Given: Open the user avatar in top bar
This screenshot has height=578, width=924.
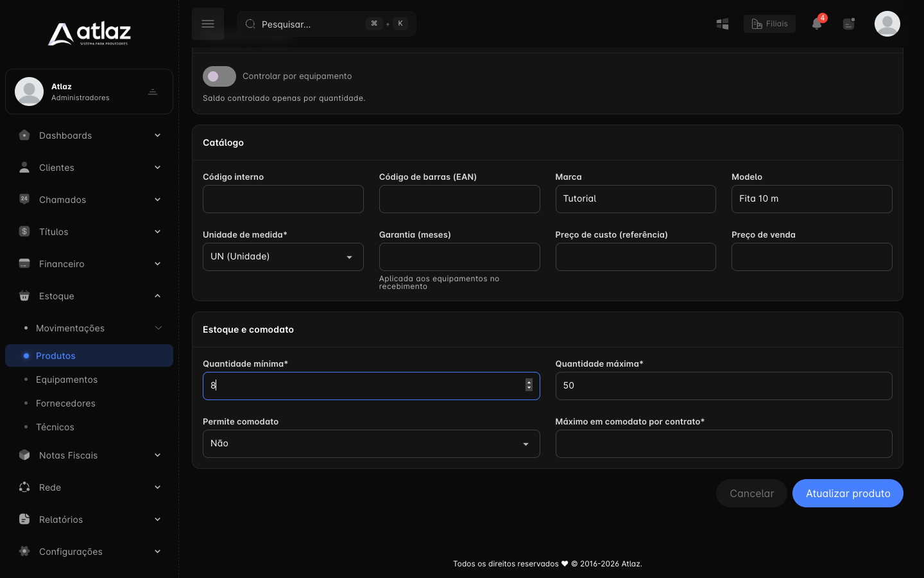Looking at the screenshot, I should point(887,24).
